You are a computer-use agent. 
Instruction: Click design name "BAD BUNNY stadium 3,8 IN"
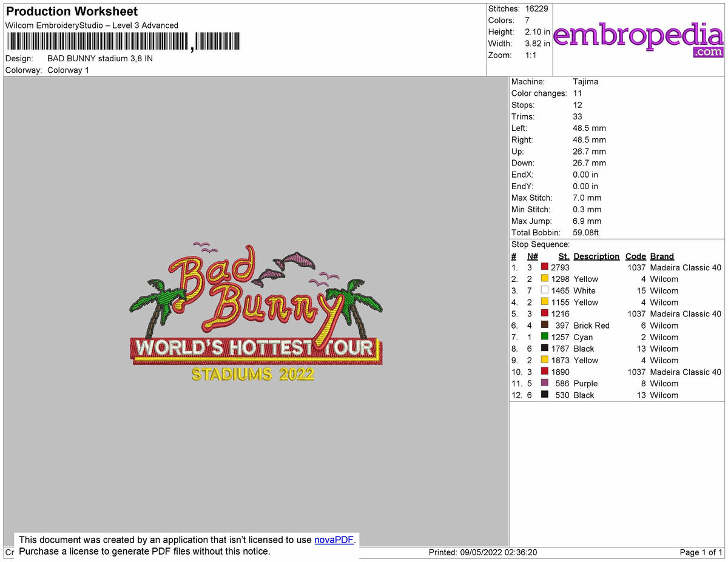pyautogui.click(x=100, y=59)
